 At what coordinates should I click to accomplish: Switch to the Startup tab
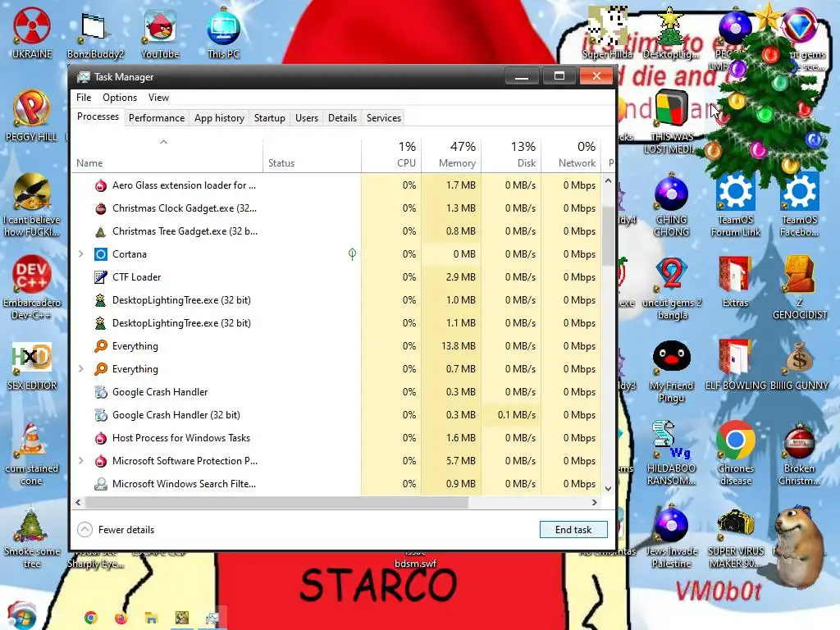coord(269,118)
